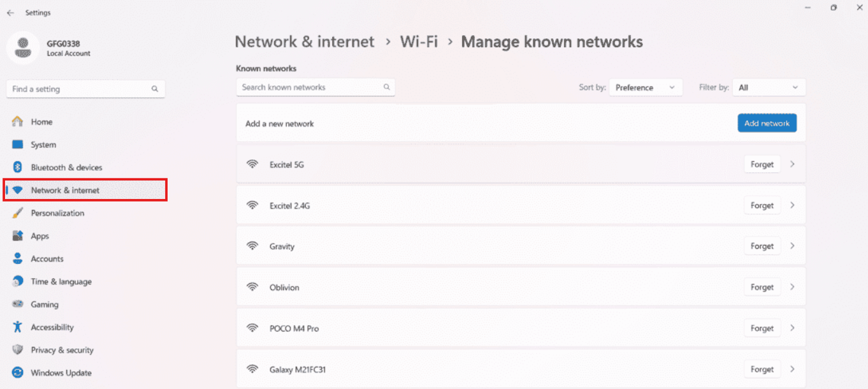
Task: Click the back arrow in Settings title bar
Action: point(10,13)
